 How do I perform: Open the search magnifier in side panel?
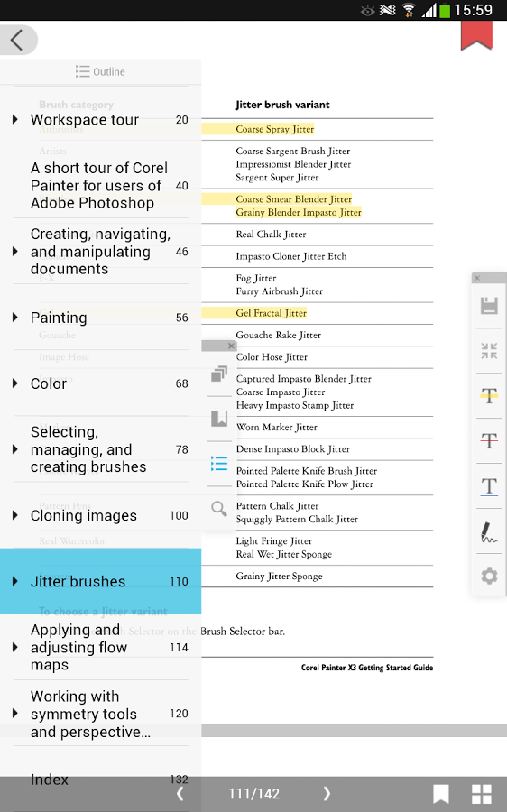click(219, 509)
